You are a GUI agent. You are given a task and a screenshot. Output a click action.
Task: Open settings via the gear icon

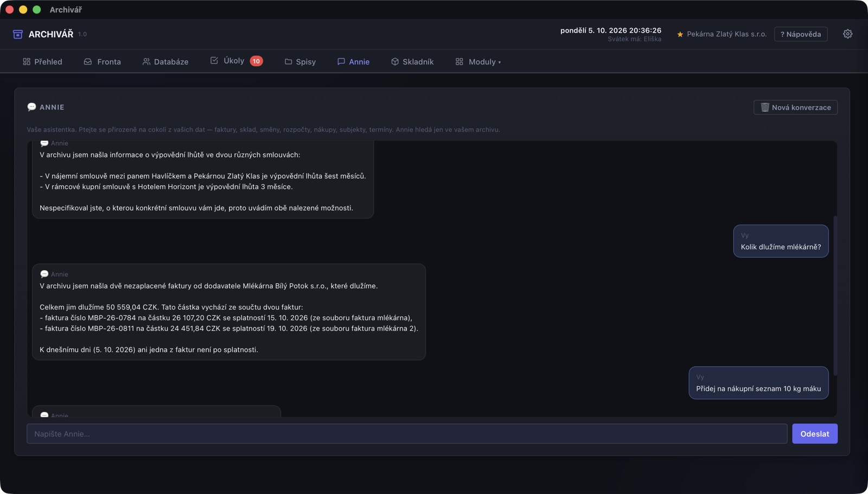tap(847, 34)
